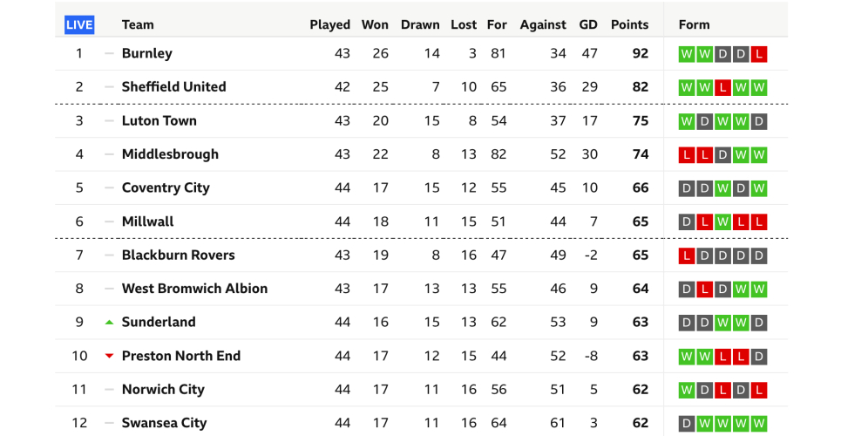This screenshot has height=436, width=868.
Task: Click West Bromwich Albion's red L form badge
Action: click(x=704, y=289)
